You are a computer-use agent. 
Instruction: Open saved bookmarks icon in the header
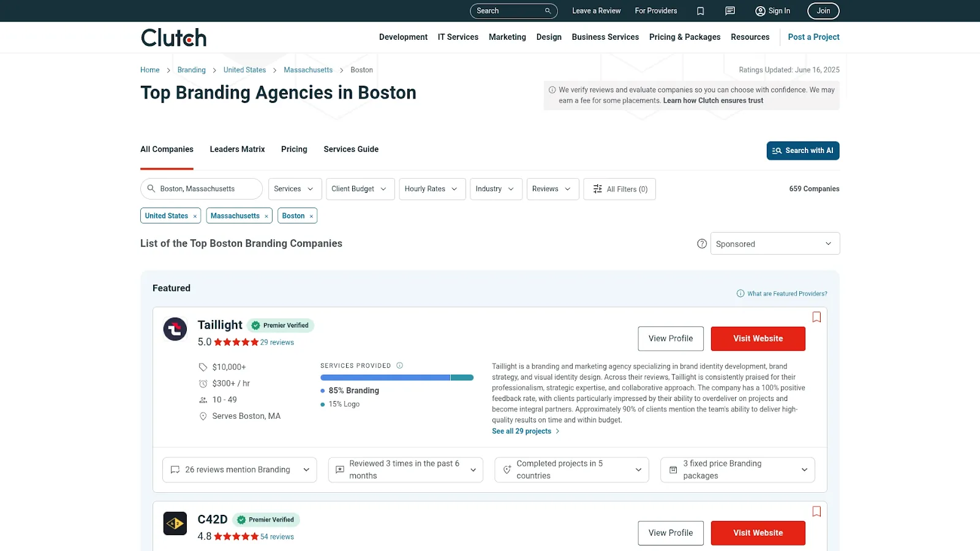(x=700, y=10)
